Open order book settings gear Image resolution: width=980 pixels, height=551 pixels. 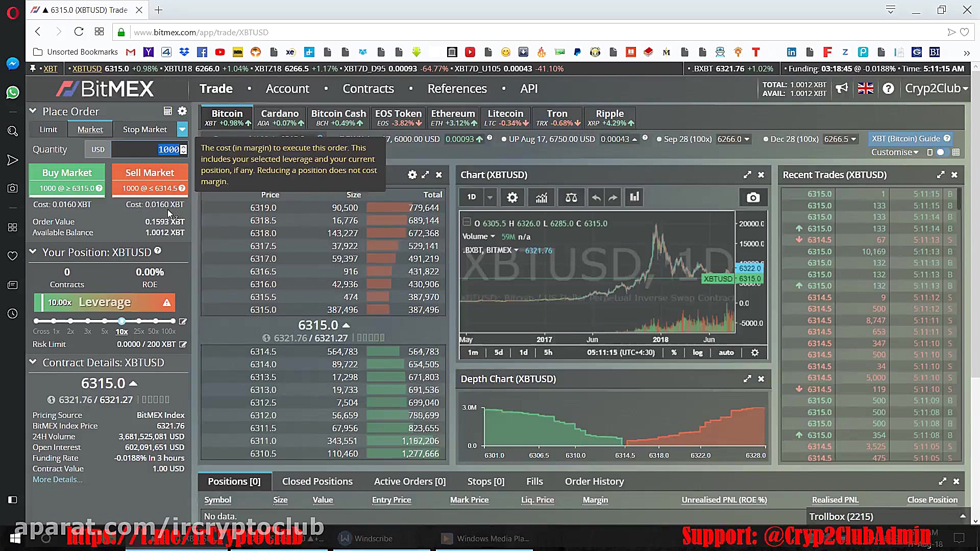click(x=412, y=175)
